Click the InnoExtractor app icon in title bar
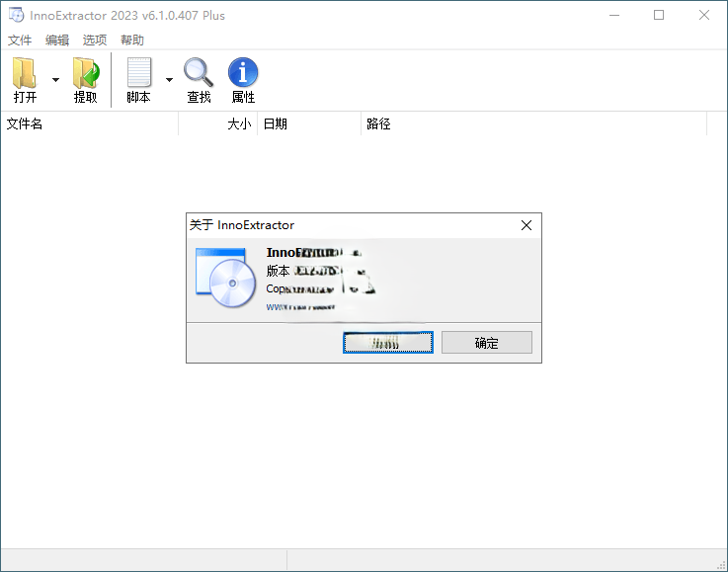Screen dimensions: 728x572 (16, 16)
